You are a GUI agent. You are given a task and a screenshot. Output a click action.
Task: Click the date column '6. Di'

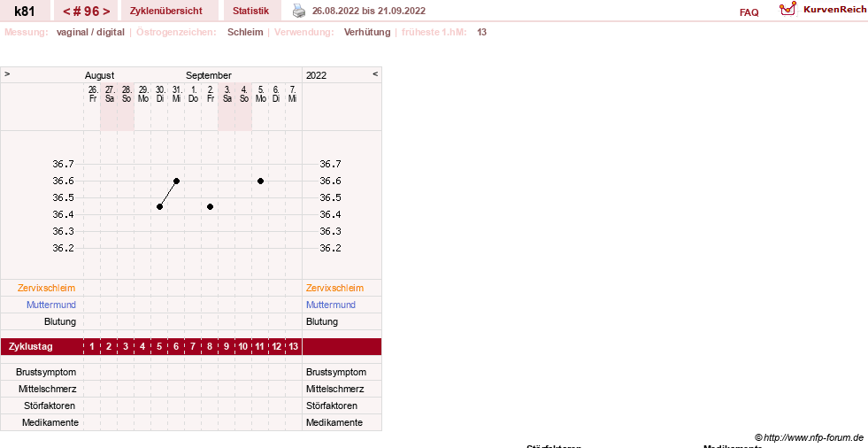276,94
